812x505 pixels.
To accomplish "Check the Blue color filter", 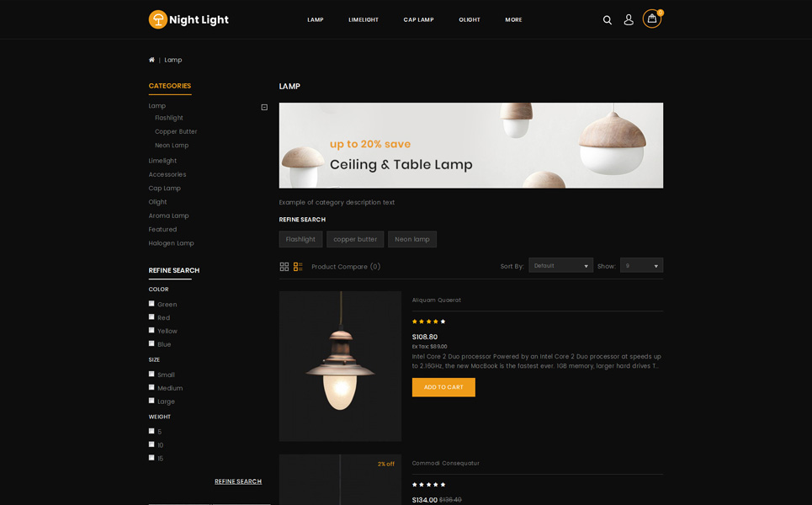I will (151, 343).
